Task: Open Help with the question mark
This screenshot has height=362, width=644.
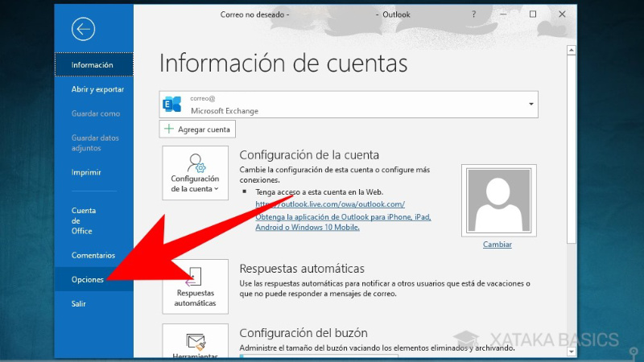Action: point(473,14)
